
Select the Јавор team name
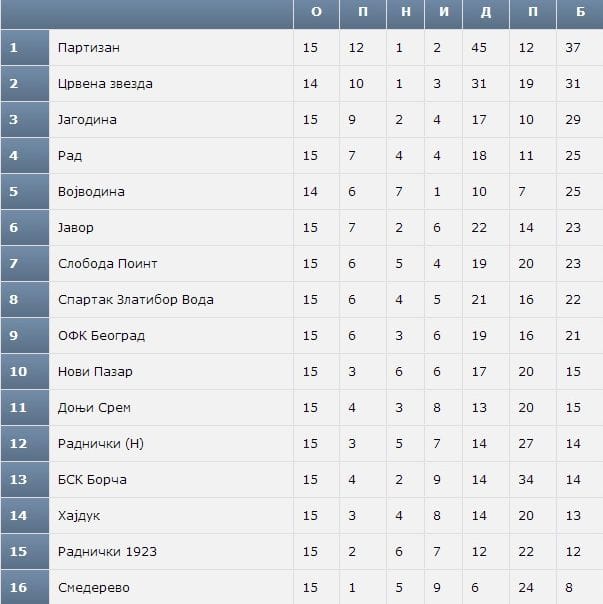pyautogui.click(x=76, y=228)
